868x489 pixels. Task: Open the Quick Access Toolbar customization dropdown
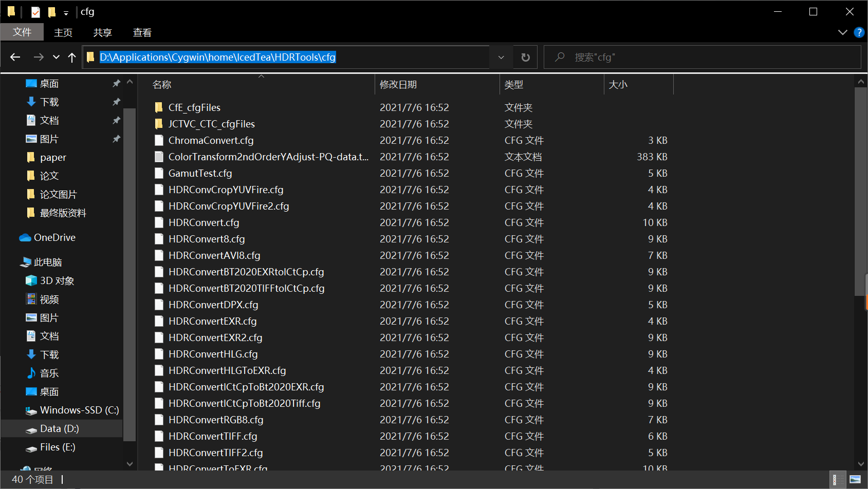tap(66, 11)
